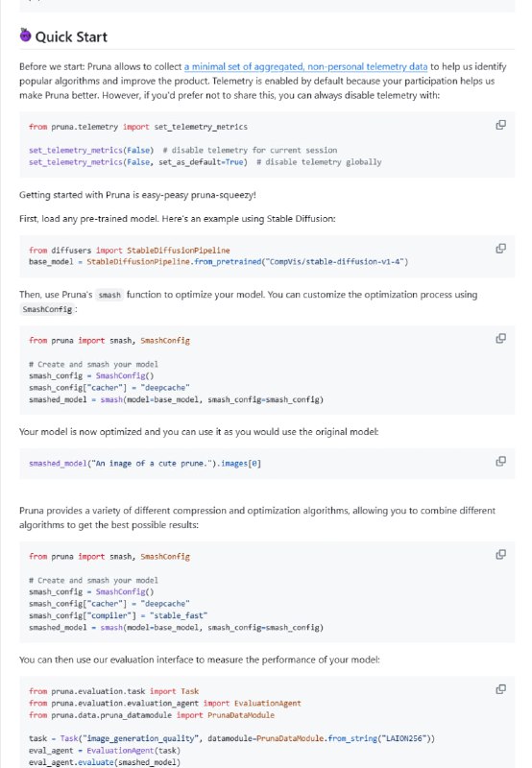This screenshot has width=532, height=768.
Task: Click the inline smash function code tag
Action: click(x=109, y=295)
